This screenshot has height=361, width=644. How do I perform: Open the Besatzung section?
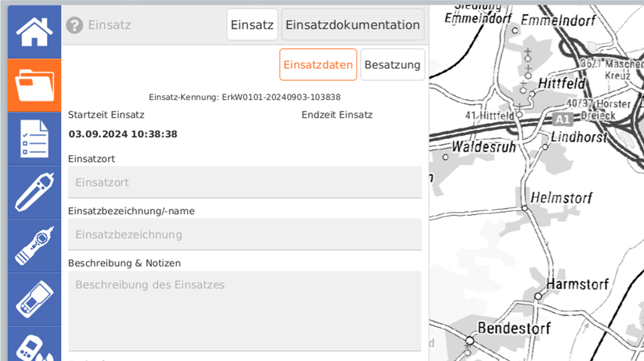tap(392, 64)
